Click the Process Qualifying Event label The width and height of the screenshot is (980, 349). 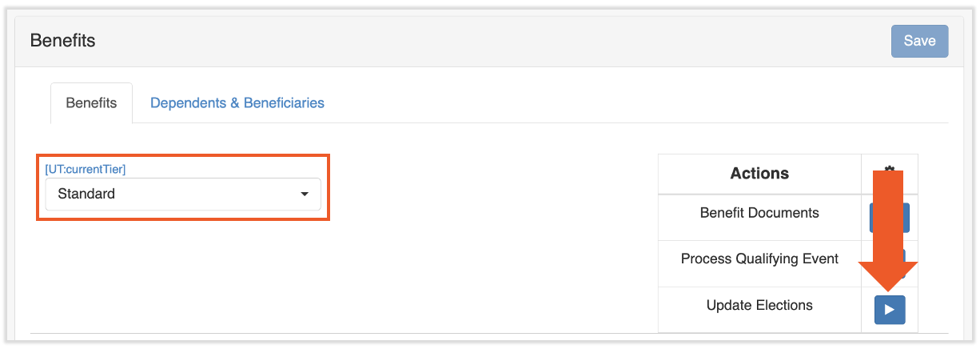click(759, 259)
